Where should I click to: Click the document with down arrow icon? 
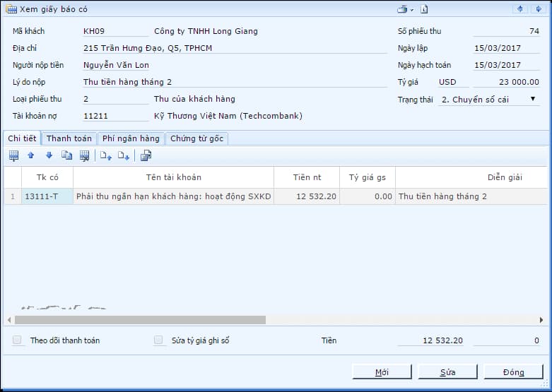pos(124,155)
